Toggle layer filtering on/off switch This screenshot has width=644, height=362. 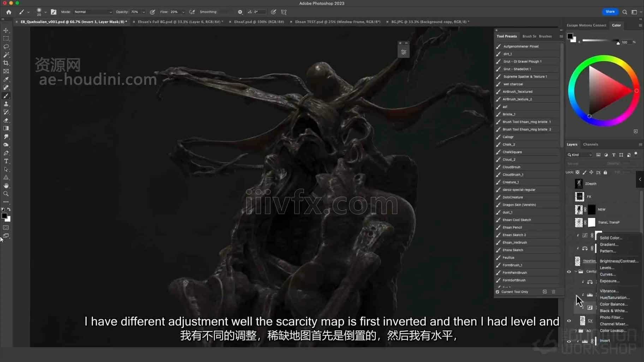pyautogui.click(x=636, y=154)
